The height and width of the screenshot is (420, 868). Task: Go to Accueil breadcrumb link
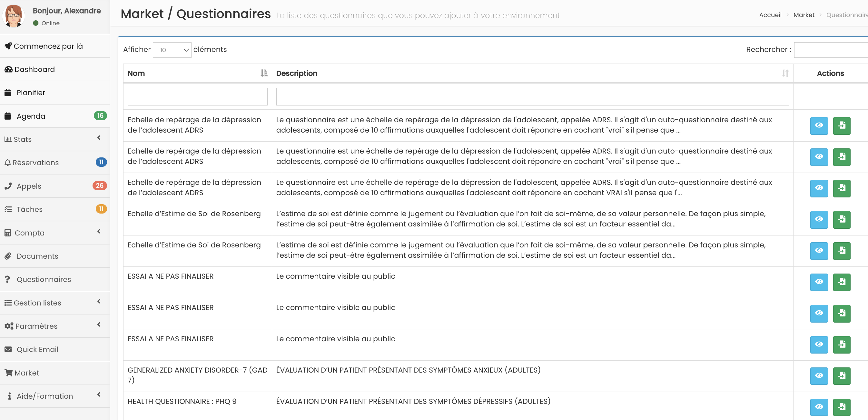770,15
